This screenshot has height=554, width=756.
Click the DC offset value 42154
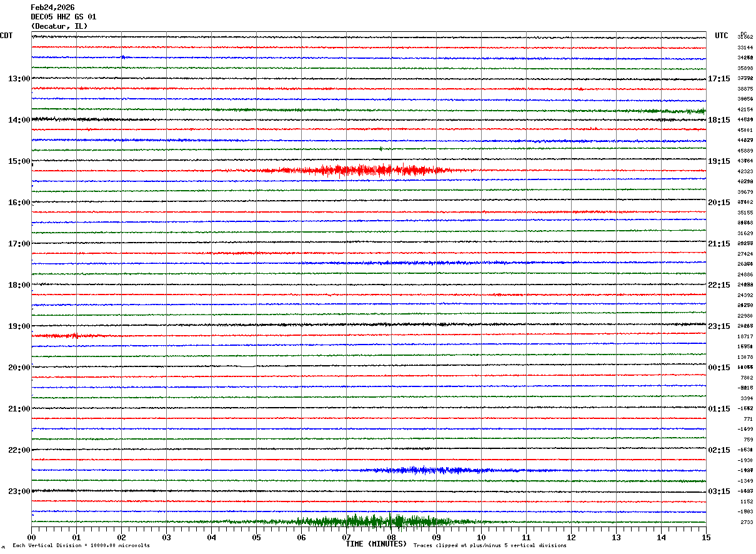click(x=745, y=109)
